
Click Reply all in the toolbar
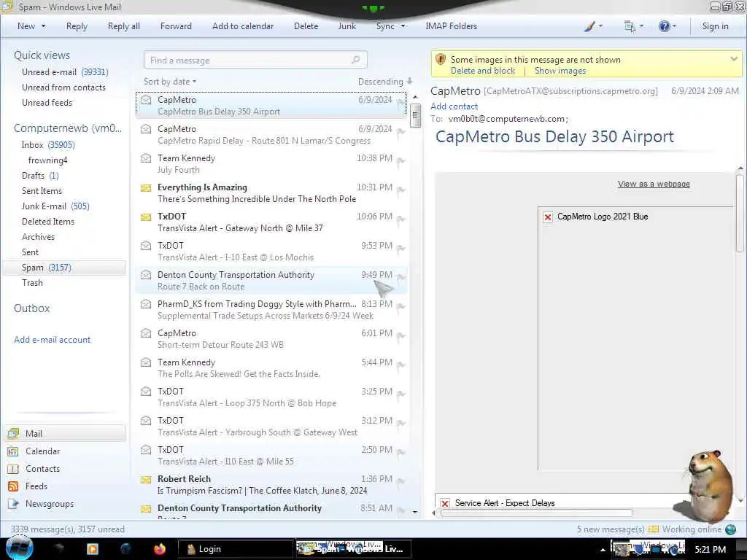tap(124, 26)
